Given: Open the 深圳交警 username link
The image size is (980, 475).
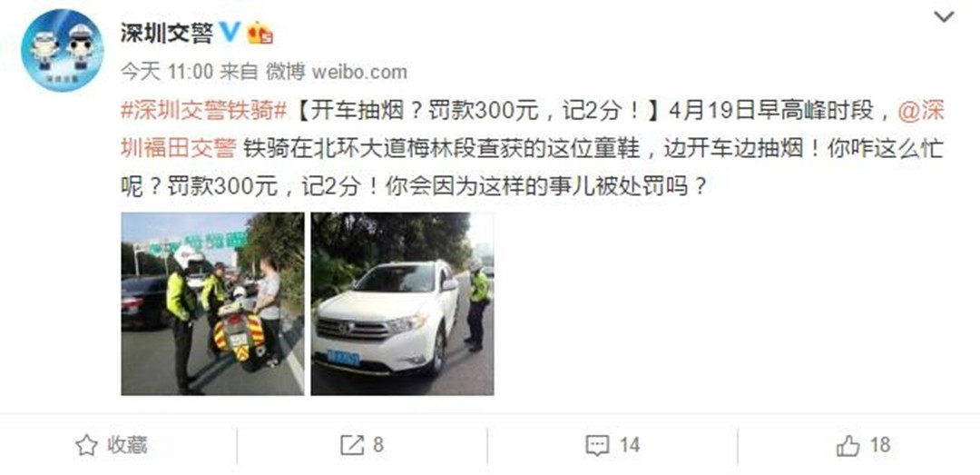Looking at the screenshot, I should click(x=166, y=33).
